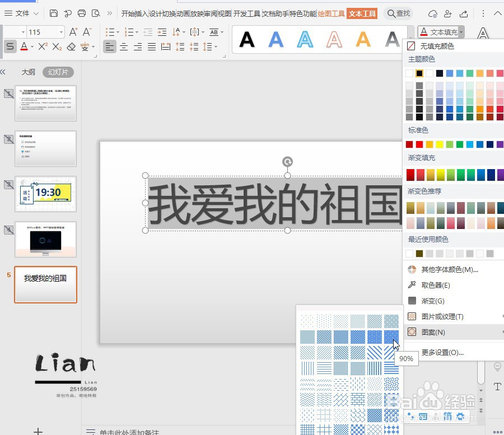Click the cloud sync icon
Screen dimensions: 504x435
(433, 13)
